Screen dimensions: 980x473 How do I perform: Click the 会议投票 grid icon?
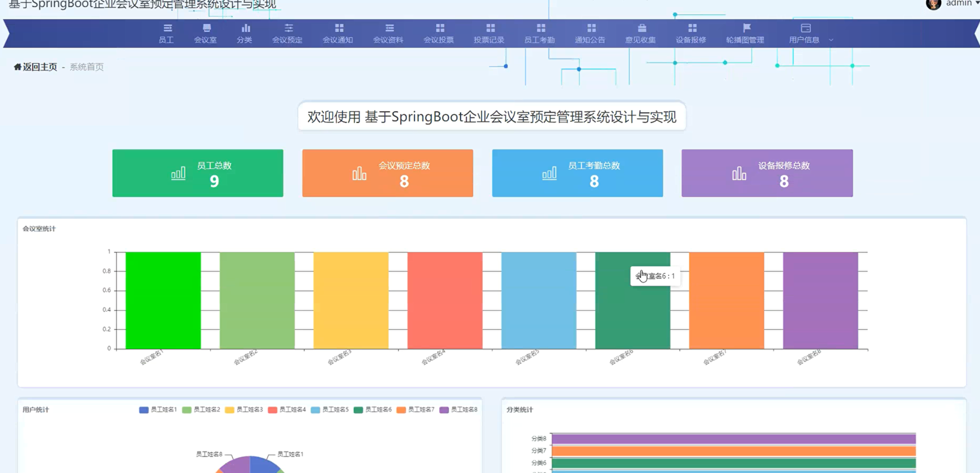[440, 28]
